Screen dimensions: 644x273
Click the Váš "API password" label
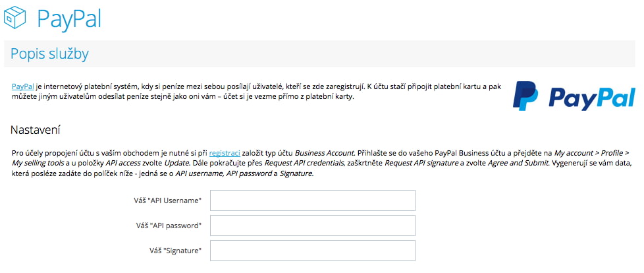point(169,226)
